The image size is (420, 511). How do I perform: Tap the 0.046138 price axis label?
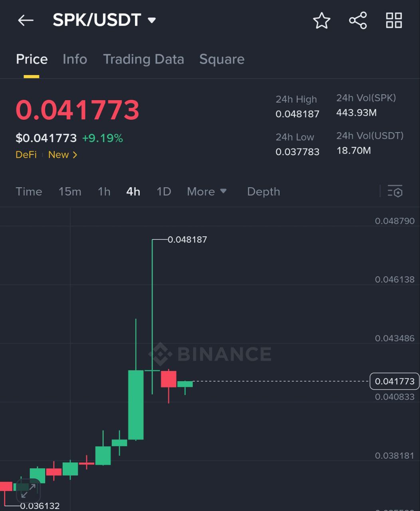click(395, 279)
